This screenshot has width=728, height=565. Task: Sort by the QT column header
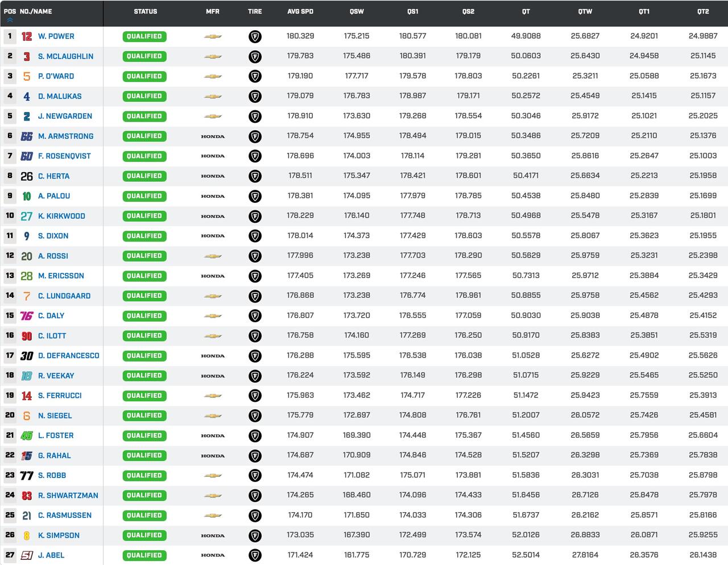pyautogui.click(x=526, y=11)
